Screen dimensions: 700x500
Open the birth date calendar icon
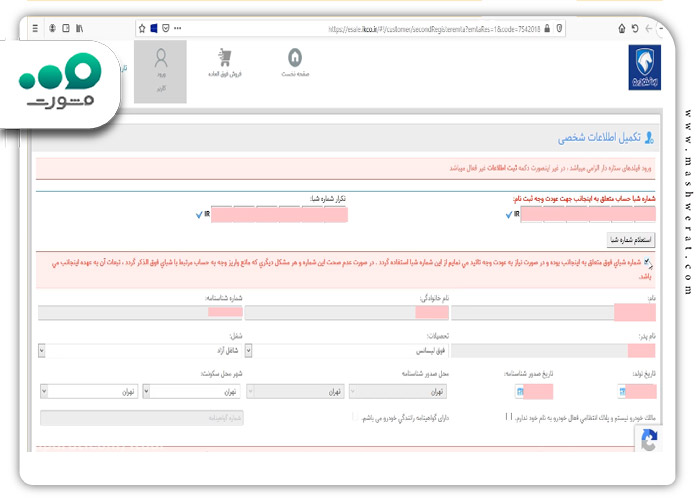pyautogui.click(x=622, y=392)
